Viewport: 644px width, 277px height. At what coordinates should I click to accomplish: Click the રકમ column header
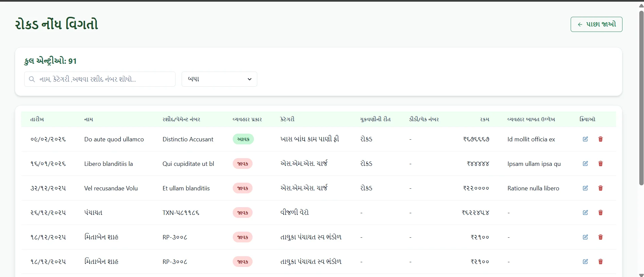point(484,119)
